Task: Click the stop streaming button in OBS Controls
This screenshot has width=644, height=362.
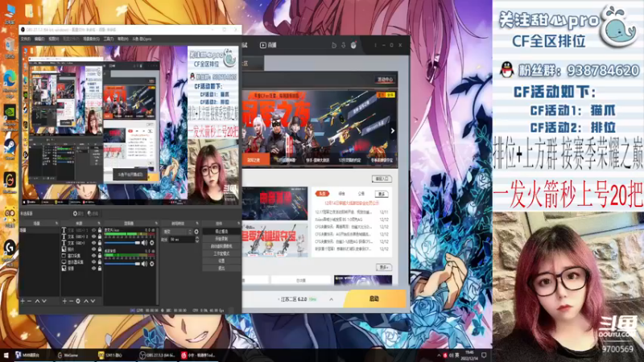Action: pos(221,232)
